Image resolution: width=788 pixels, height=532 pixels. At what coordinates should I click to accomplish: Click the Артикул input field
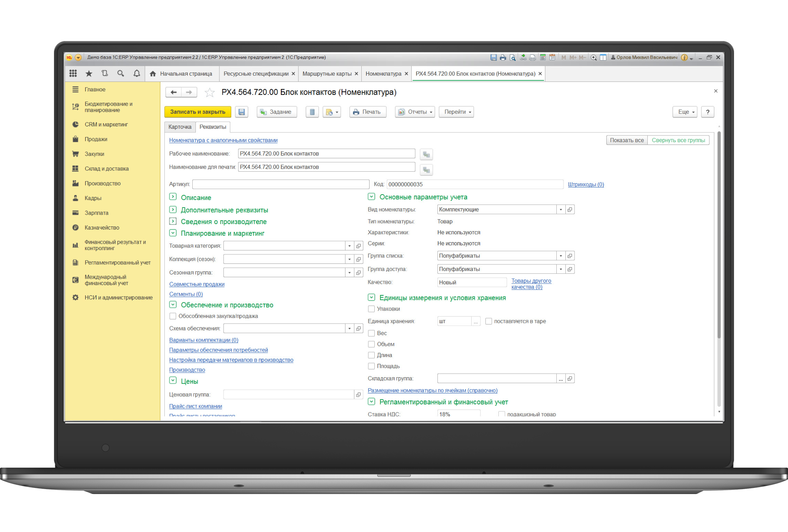pos(281,184)
